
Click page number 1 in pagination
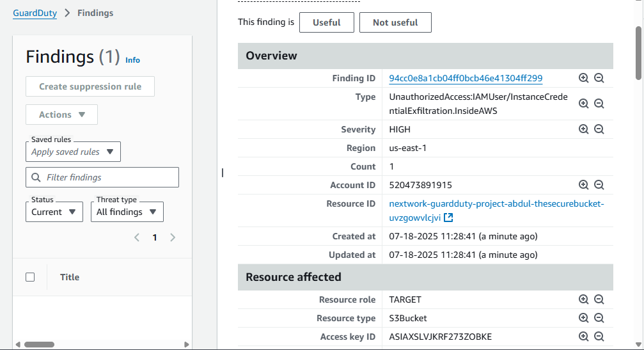(155, 237)
